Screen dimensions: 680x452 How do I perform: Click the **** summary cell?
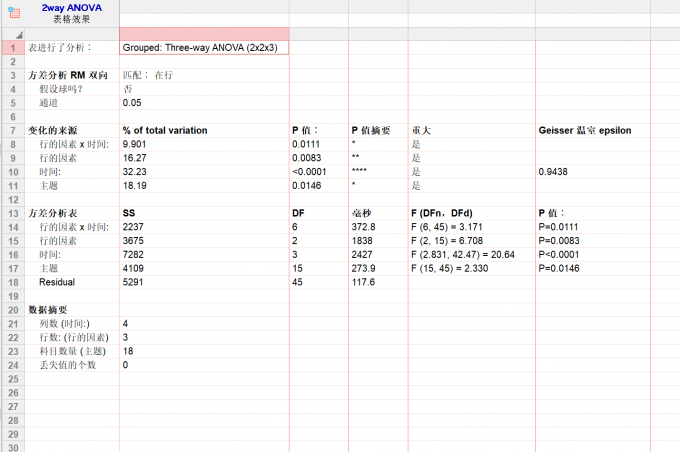(x=359, y=170)
